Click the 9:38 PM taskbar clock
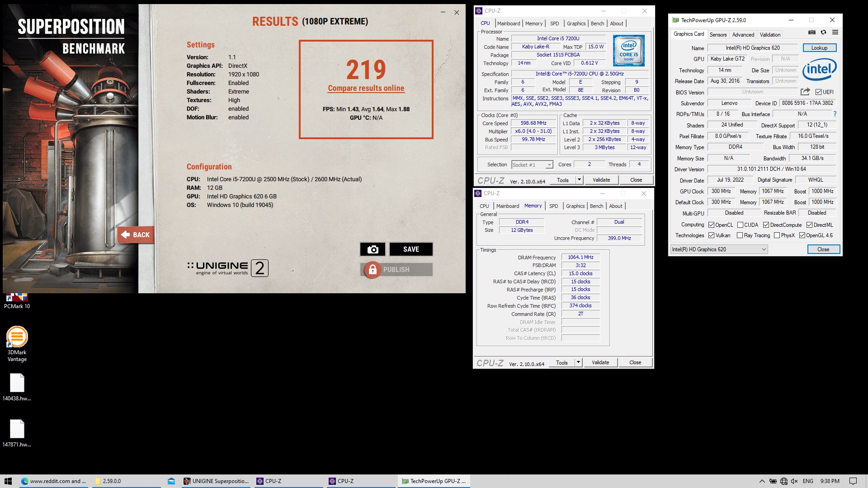The height and width of the screenshot is (488, 868). (830, 481)
